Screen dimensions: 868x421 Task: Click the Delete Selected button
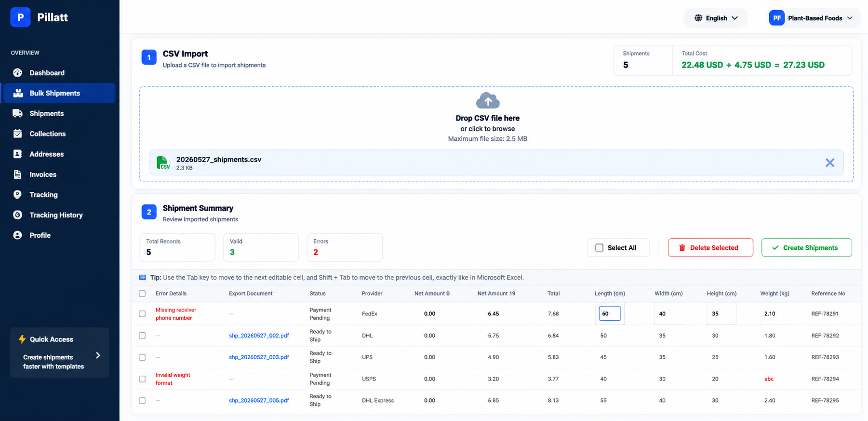[710, 248]
